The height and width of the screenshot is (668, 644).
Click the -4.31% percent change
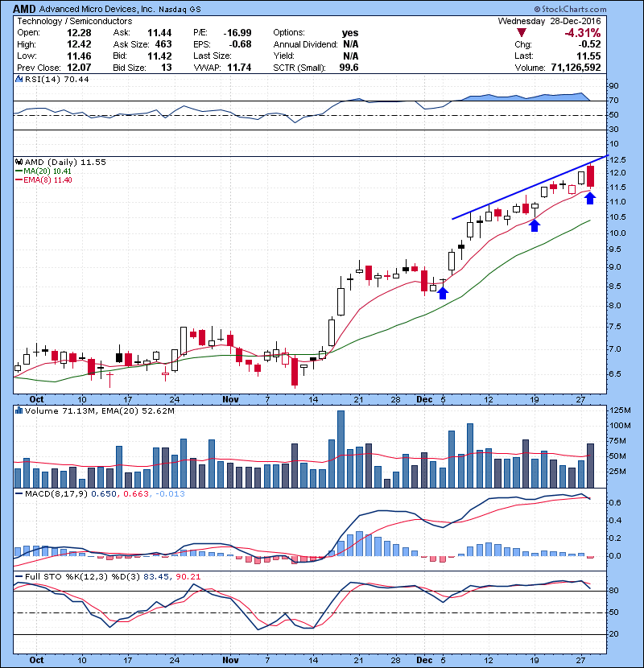click(x=583, y=33)
